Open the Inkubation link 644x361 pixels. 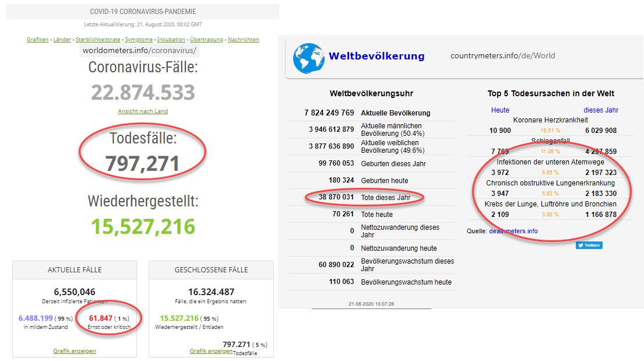click(x=171, y=40)
